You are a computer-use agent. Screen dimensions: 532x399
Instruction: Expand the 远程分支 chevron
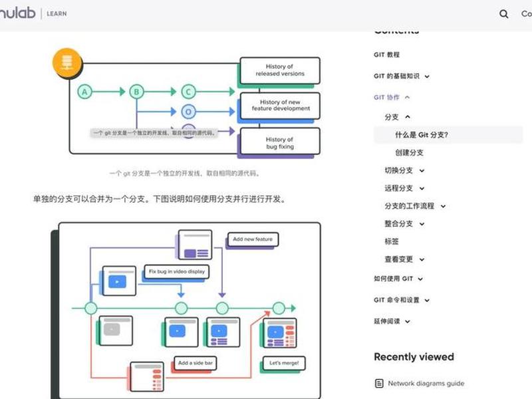point(422,188)
